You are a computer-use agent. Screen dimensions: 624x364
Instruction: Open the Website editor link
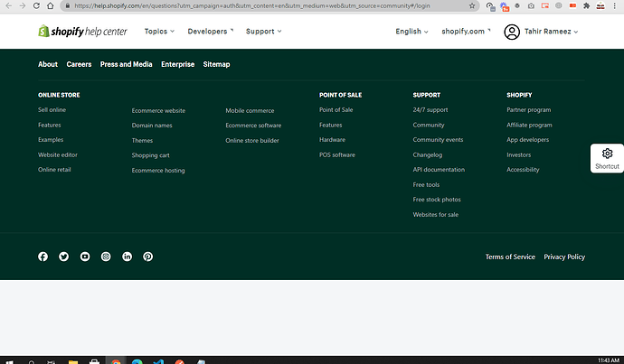(x=58, y=154)
